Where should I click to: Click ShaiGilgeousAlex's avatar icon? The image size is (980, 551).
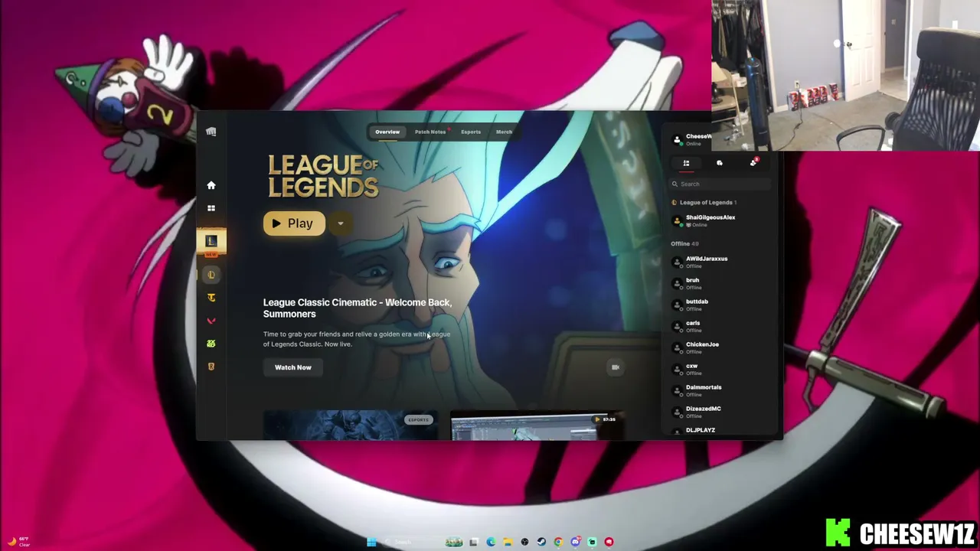click(x=677, y=221)
